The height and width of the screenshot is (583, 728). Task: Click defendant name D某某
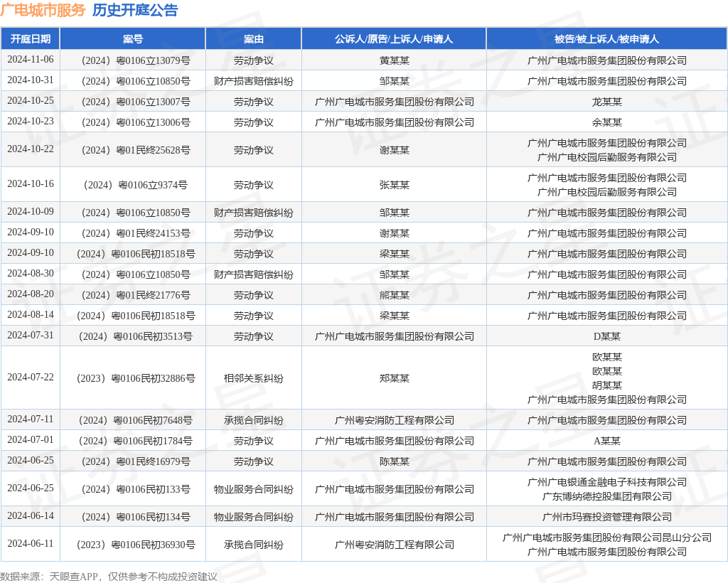pyautogui.click(x=607, y=336)
